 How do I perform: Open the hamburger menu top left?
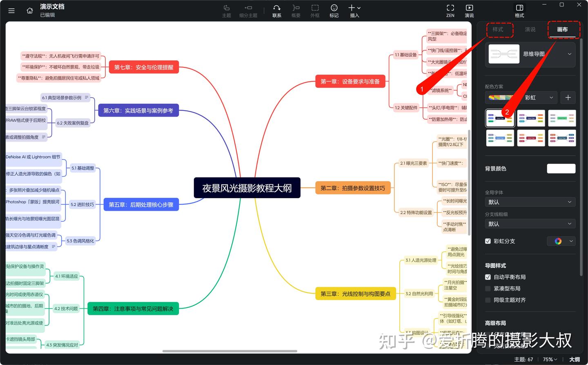coord(11,11)
